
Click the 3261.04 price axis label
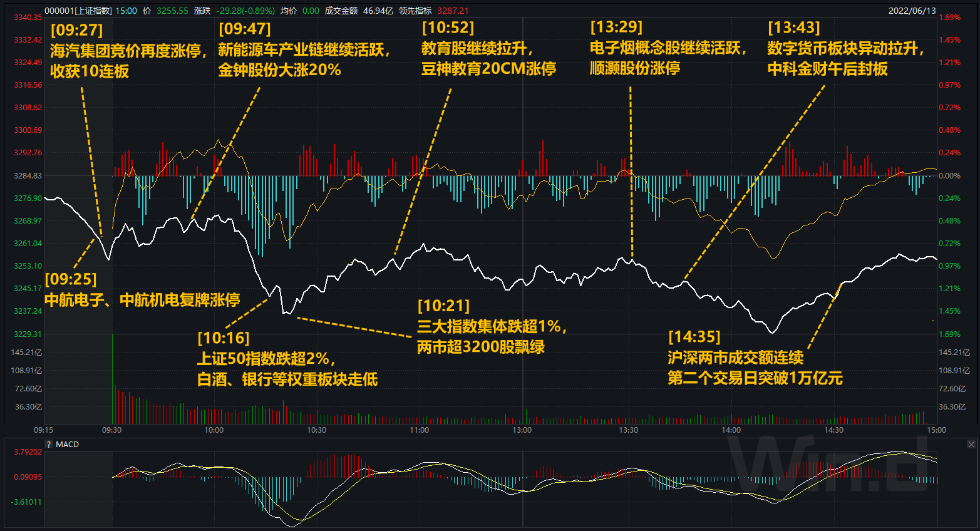[x=28, y=244]
